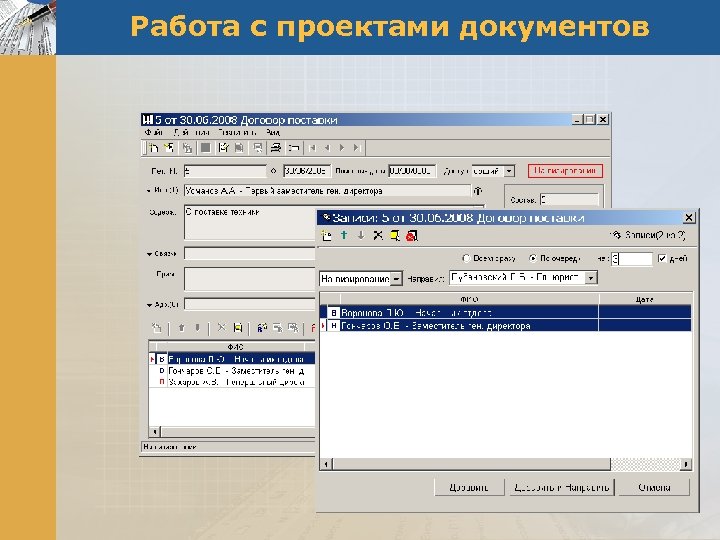Expand the Исп. triangle in the main window
Image resolution: width=720 pixels, height=540 pixels.
pos(149,191)
